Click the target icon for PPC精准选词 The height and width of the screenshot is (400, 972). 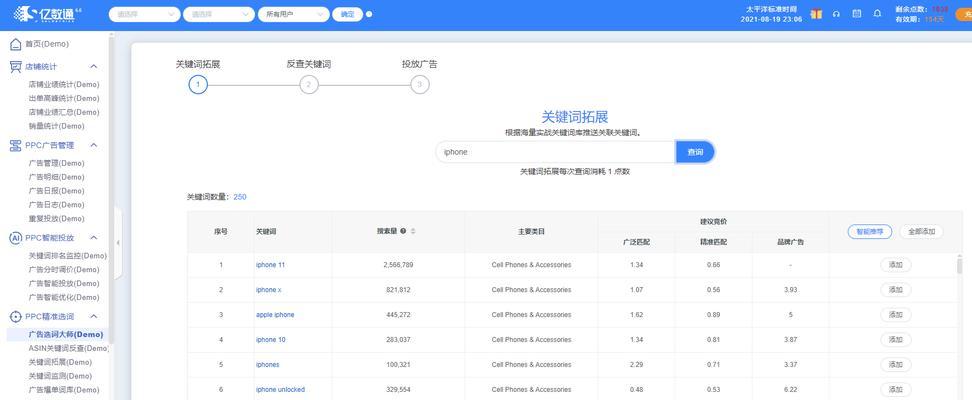[x=15, y=316]
